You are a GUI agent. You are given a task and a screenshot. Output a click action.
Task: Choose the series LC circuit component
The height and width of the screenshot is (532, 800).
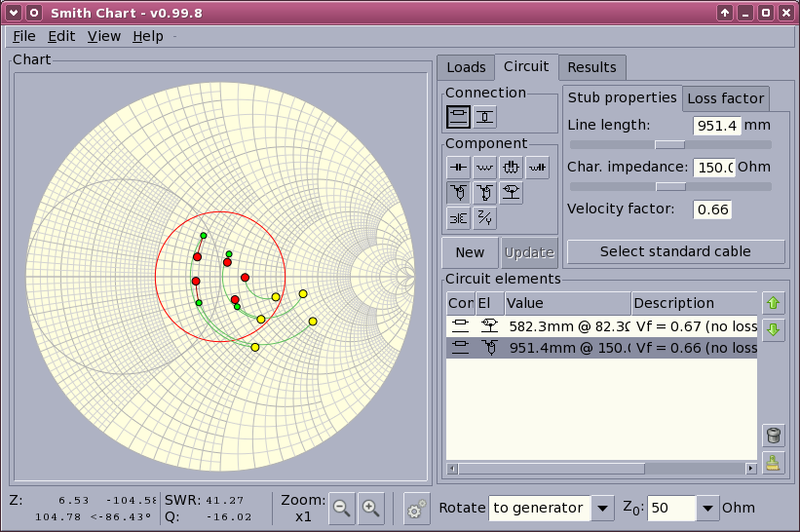[x=537, y=168]
